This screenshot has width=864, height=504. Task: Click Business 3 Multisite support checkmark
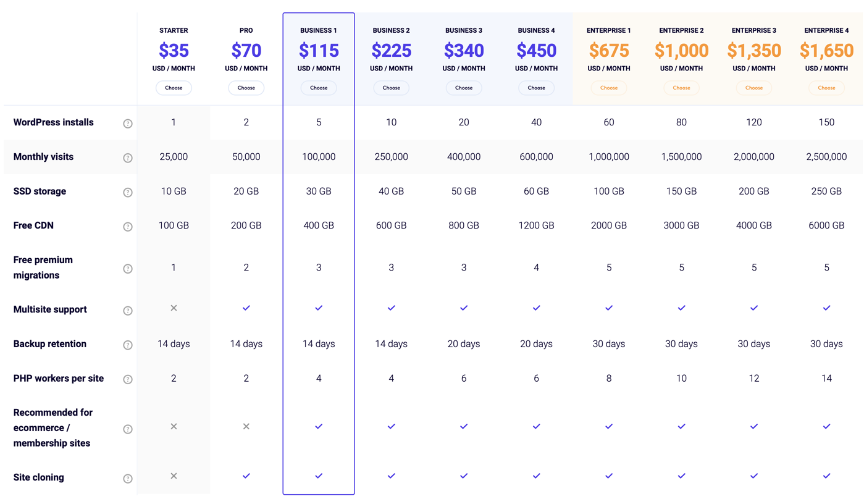pyautogui.click(x=464, y=308)
